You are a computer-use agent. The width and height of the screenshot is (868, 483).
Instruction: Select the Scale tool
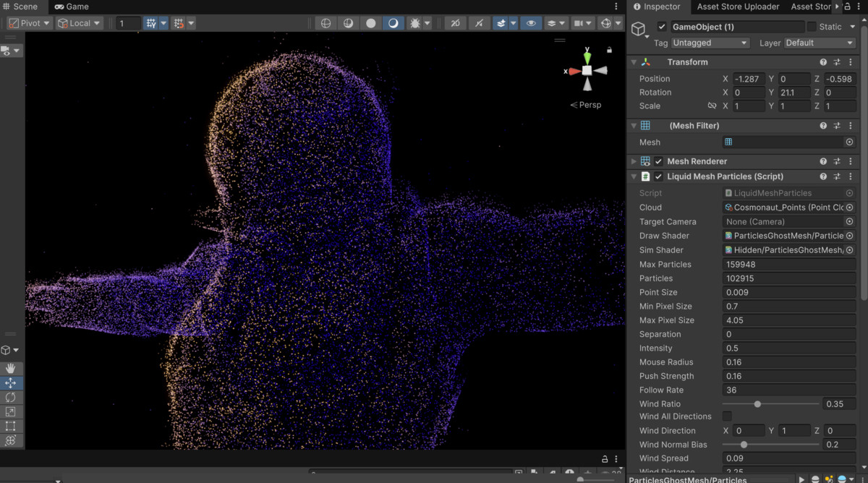[x=11, y=412]
